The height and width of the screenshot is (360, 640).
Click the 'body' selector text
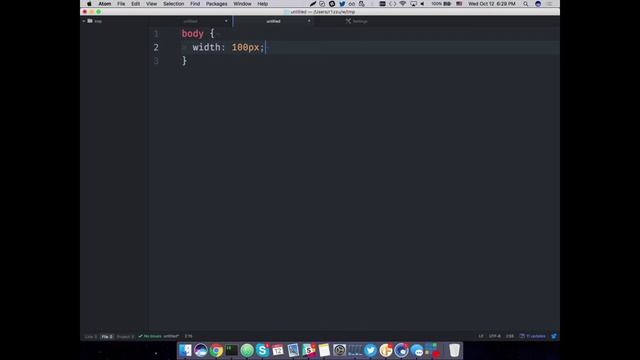[x=193, y=33]
